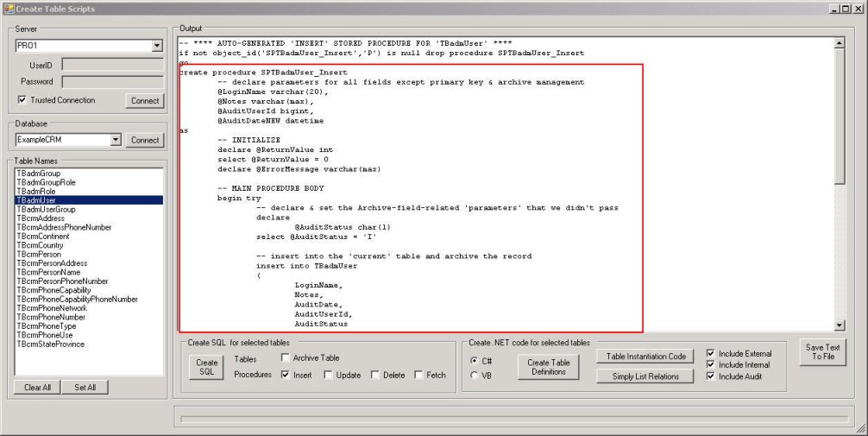
Task: Enable the Delete procedure checkbox
Action: click(374, 375)
